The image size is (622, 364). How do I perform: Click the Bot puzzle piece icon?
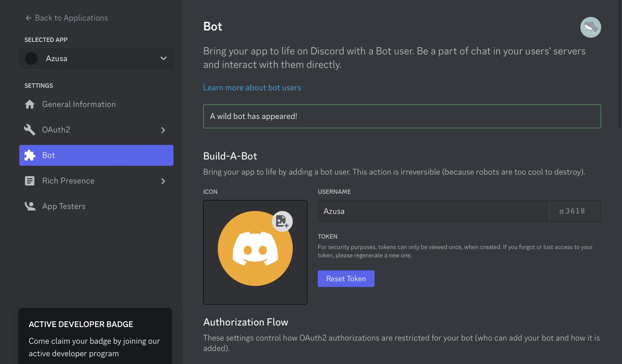pyautogui.click(x=30, y=155)
